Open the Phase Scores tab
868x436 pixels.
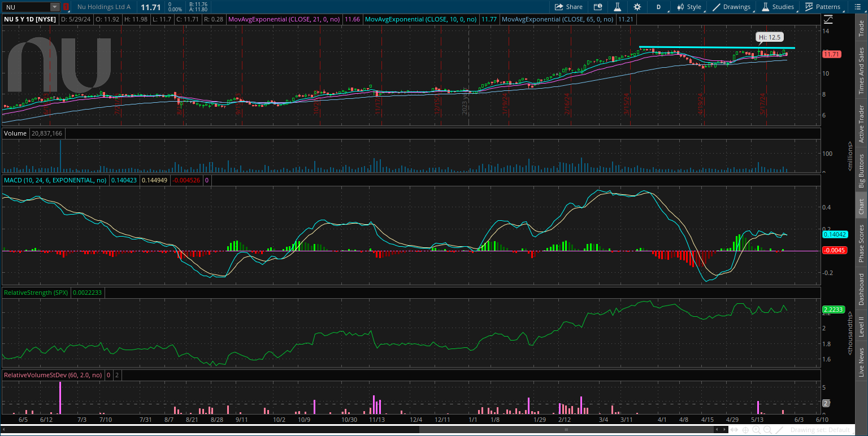coord(861,243)
